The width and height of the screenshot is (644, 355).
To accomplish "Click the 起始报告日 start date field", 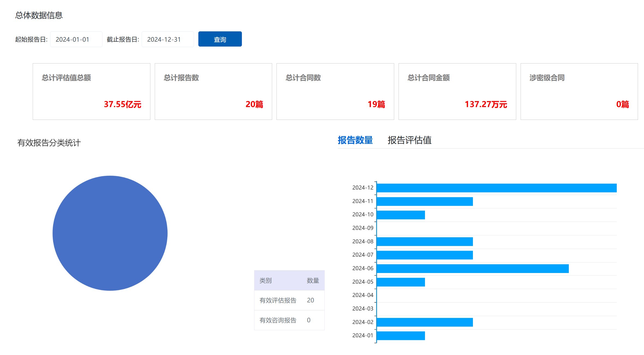I will pyautogui.click(x=76, y=40).
